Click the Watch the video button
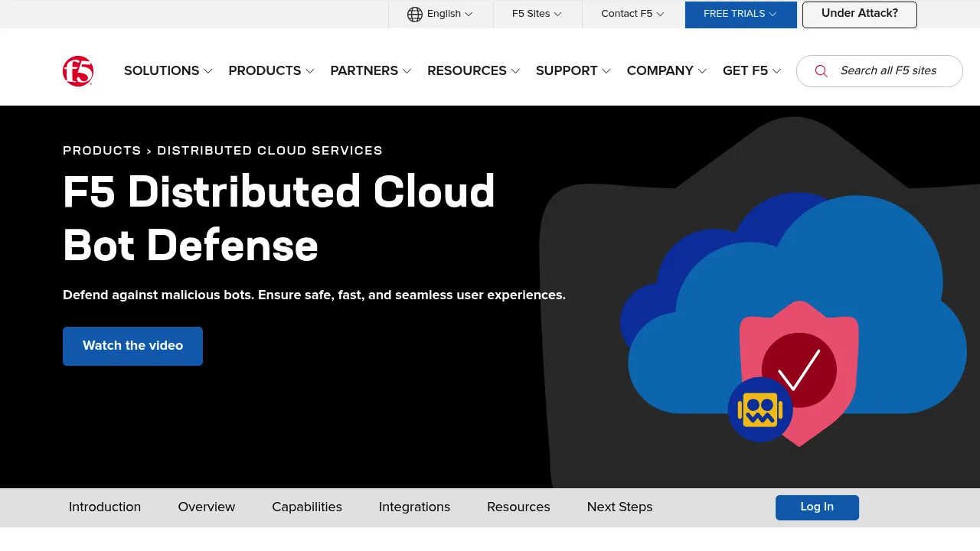Viewport: 980px width, 551px height. 132,346
